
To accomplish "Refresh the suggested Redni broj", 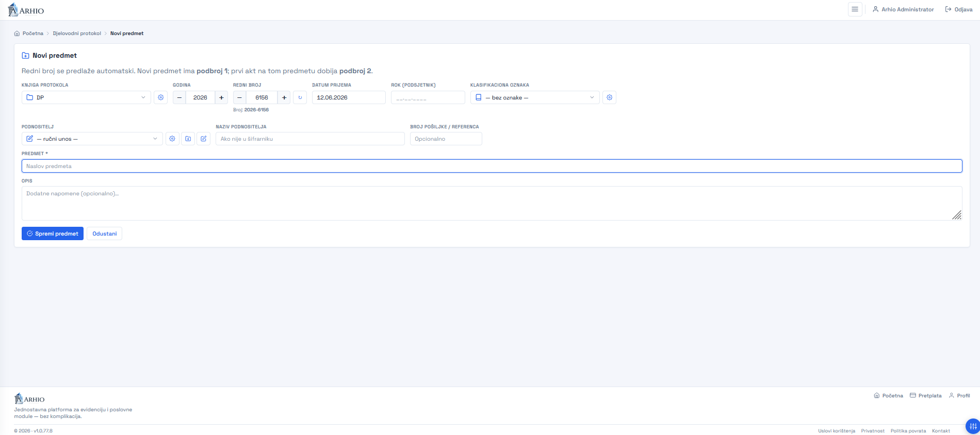I will [300, 97].
